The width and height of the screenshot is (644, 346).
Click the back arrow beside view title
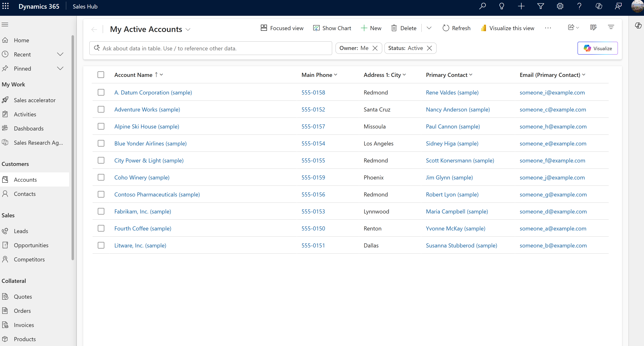pyautogui.click(x=94, y=30)
